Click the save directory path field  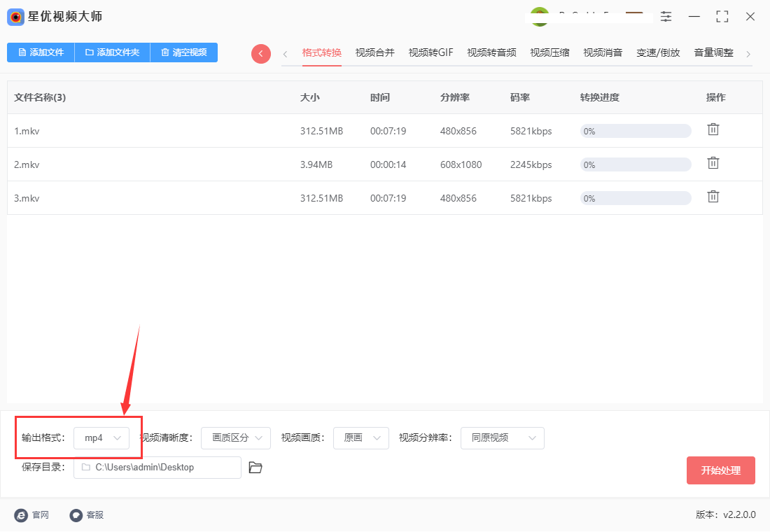pyautogui.click(x=157, y=468)
